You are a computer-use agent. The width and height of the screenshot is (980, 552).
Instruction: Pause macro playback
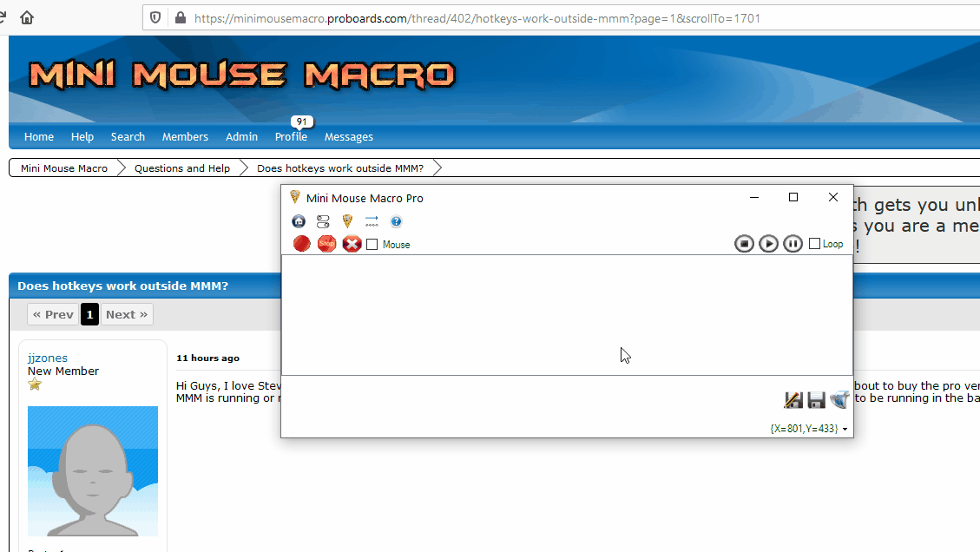coord(793,244)
